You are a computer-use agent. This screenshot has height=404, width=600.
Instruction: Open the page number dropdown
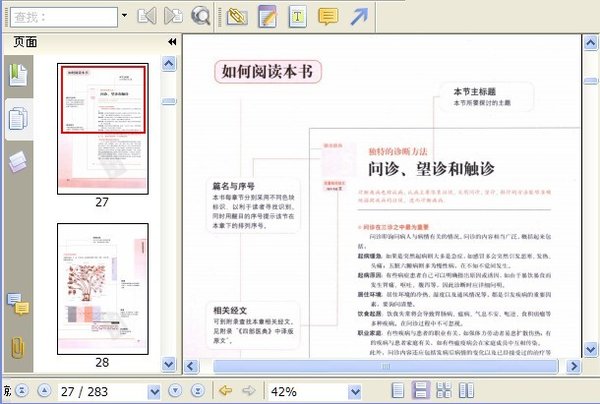pyautogui.click(x=154, y=391)
